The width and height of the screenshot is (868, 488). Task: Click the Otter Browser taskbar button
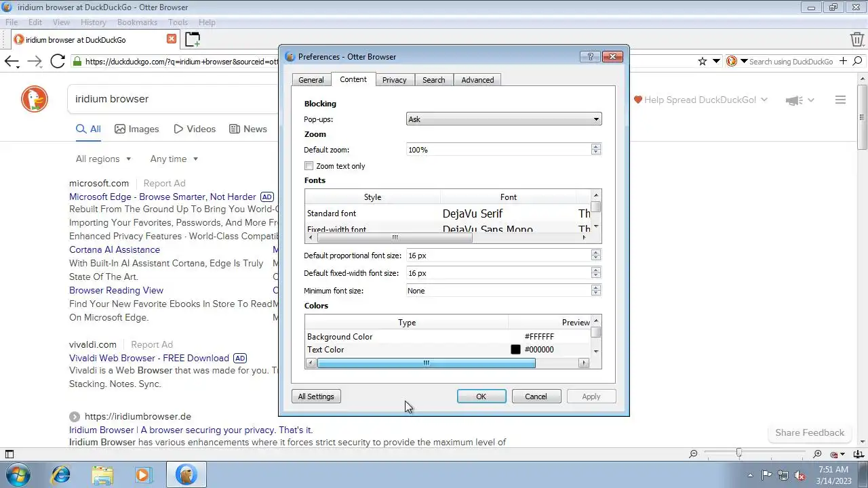186,474
